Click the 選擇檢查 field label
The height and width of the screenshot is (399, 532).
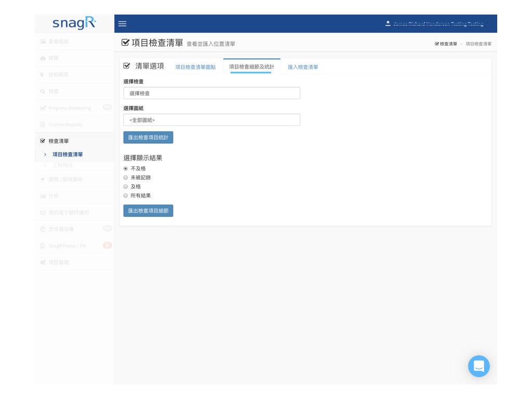tap(134, 82)
